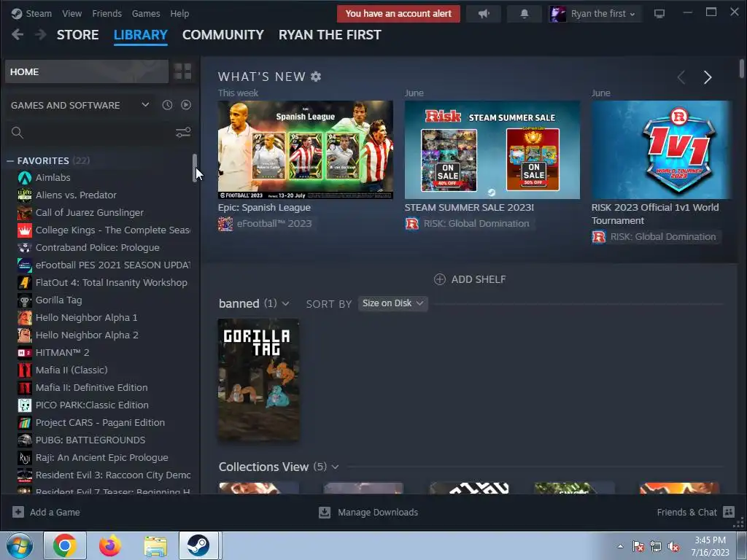Go back with the left navigation arrow
Image resolution: width=747 pixels, height=560 pixels.
coord(18,34)
